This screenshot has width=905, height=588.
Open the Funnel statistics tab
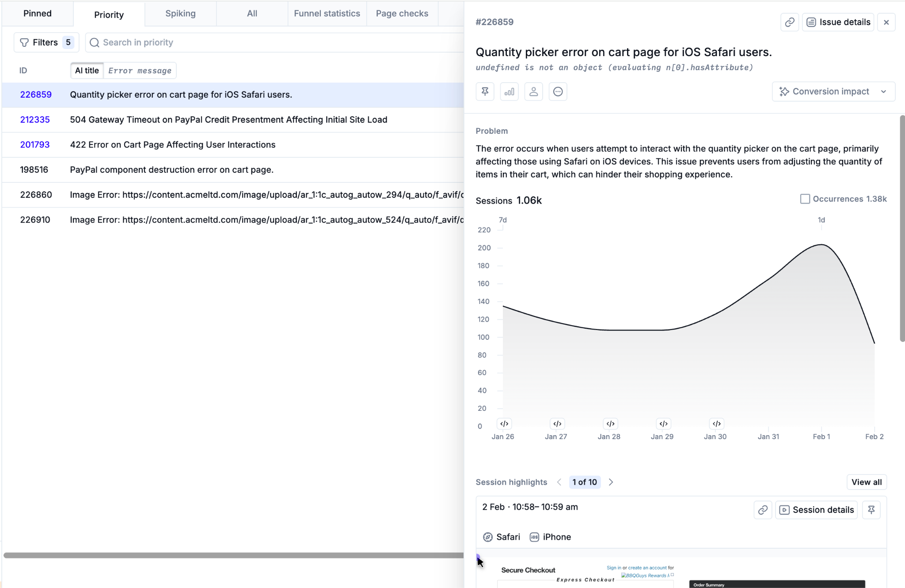pos(327,14)
